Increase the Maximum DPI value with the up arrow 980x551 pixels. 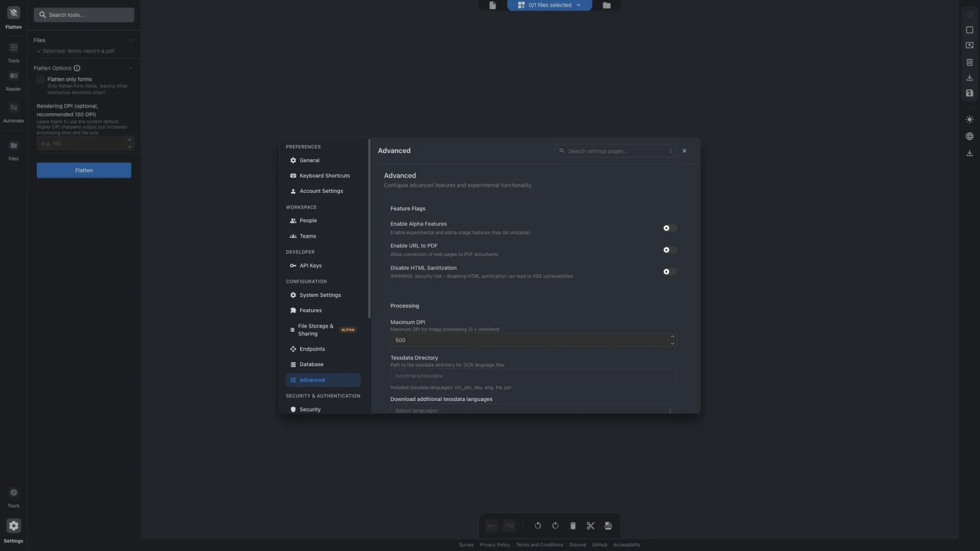673,337
